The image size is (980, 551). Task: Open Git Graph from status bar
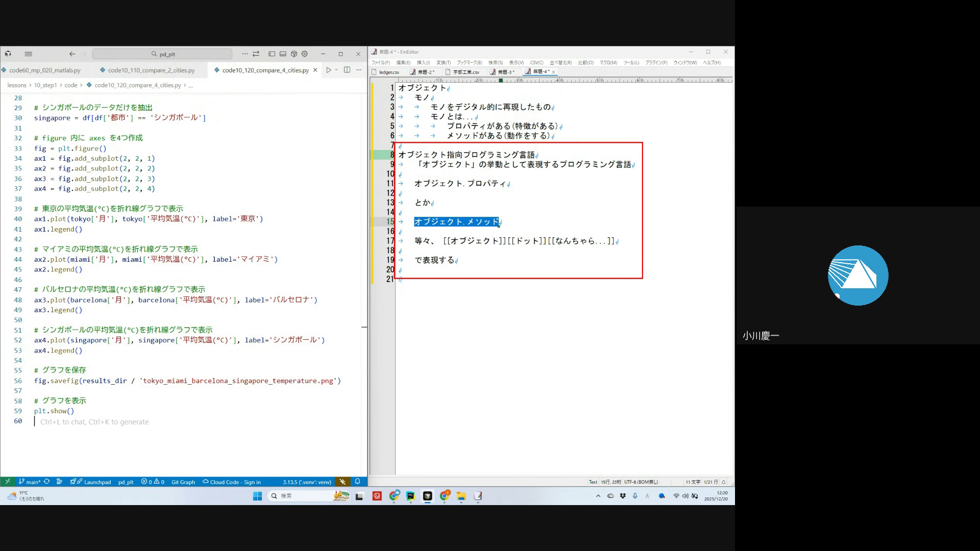pyautogui.click(x=183, y=482)
